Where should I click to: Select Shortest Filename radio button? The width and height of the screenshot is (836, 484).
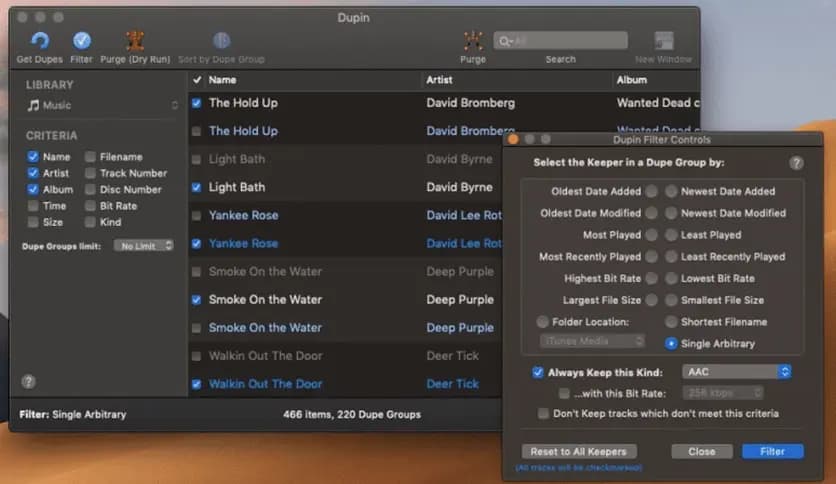point(671,322)
